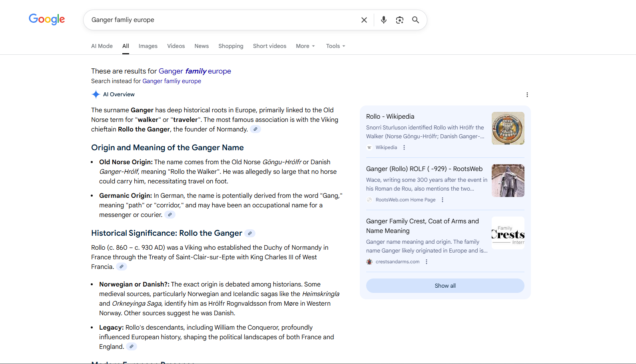Image resolution: width=636 pixels, height=364 pixels.
Task: Open options for crestsandarms.com source card
Action: pos(427,262)
